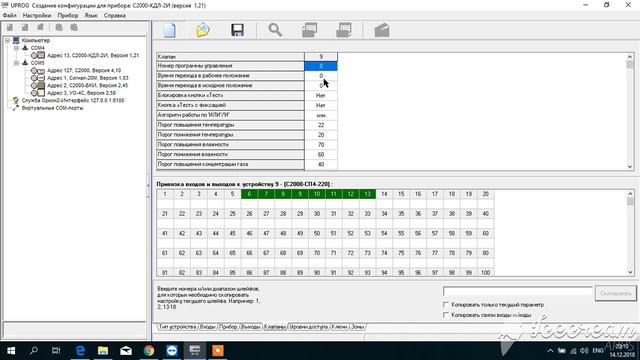Select address cell 6 in binding grid
The height and width of the screenshot is (360, 640).
(249, 194)
